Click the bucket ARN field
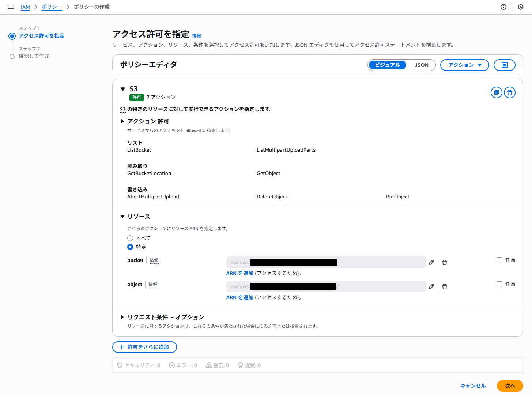The image size is (532, 396). click(326, 262)
